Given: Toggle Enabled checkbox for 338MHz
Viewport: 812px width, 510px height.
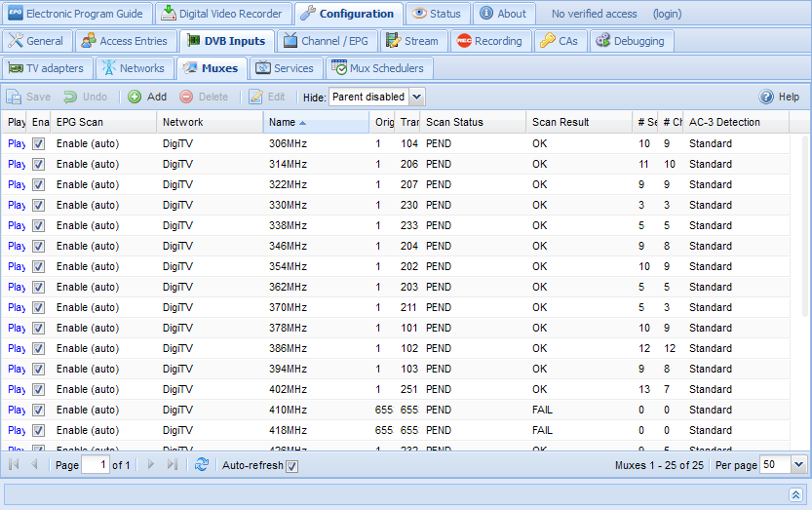Looking at the screenshot, I should coord(38,225).
